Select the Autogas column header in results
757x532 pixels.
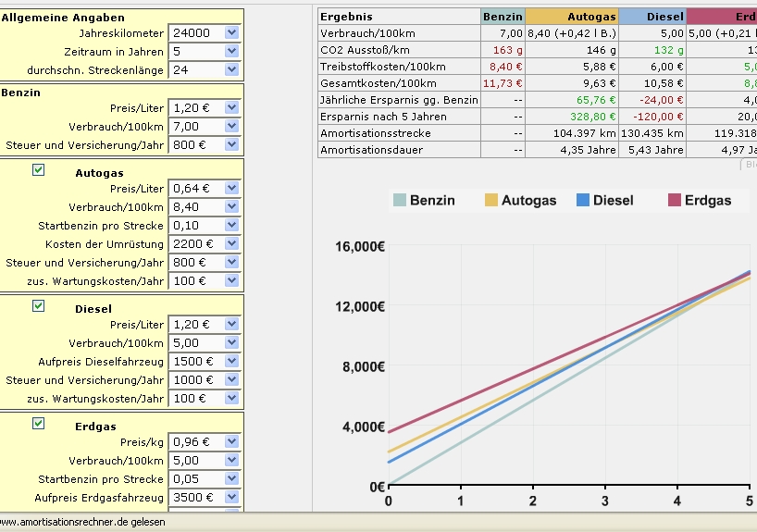571,17
